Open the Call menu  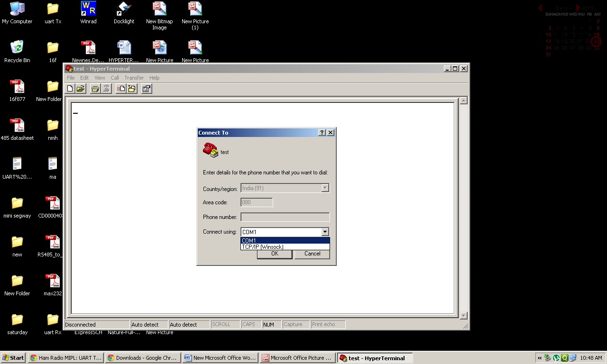point(115,78)
